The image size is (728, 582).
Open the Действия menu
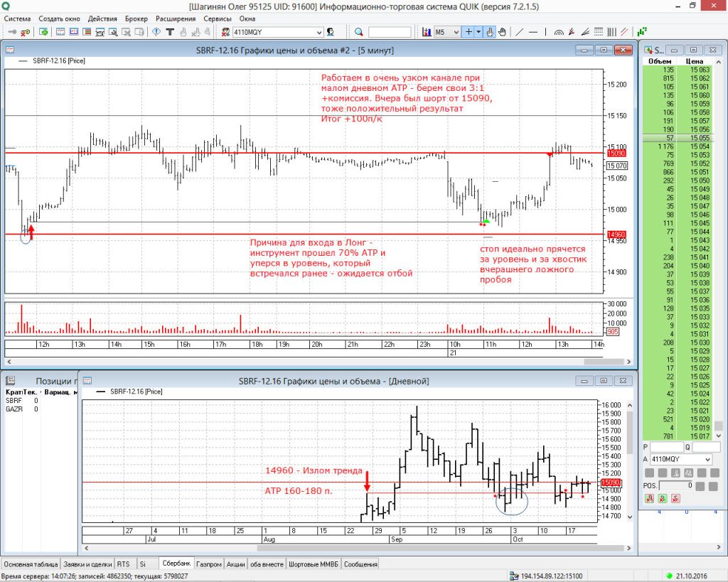[x=102, y=18]
